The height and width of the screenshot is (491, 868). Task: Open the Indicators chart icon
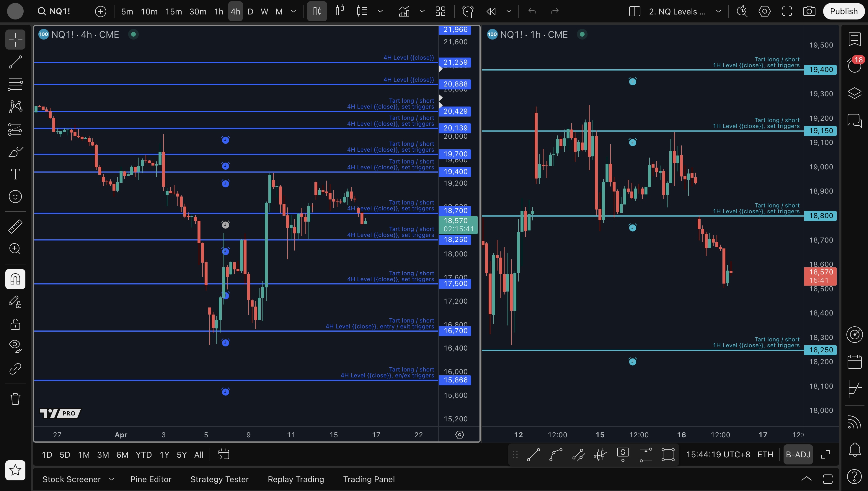(404, 12)
